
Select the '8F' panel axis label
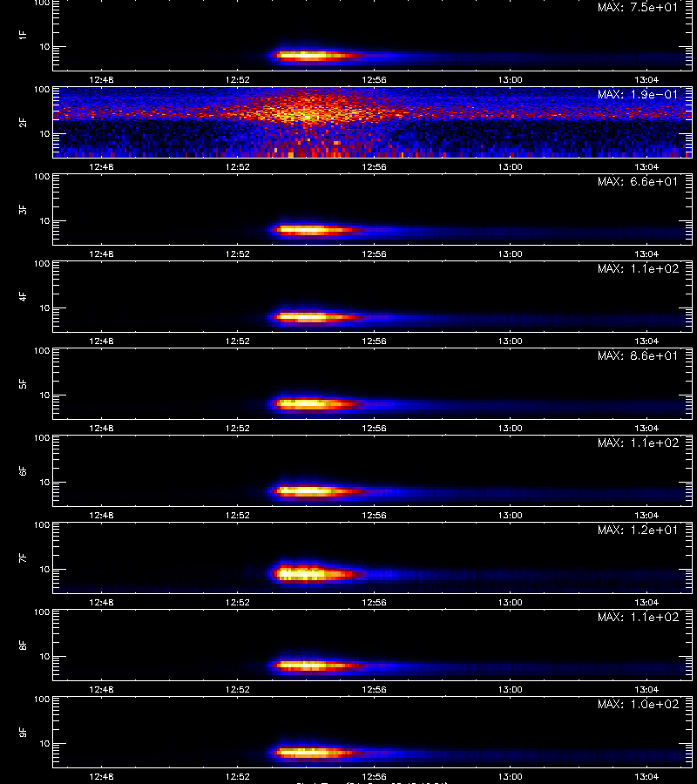pyautogui.click(x=23, y=645)
